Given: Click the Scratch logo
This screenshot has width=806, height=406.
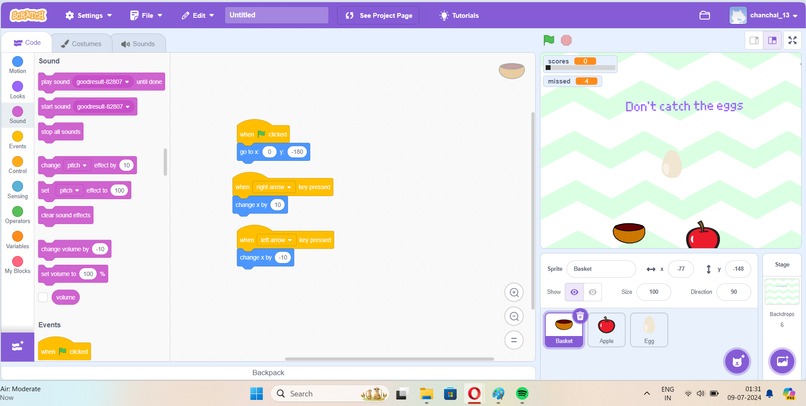Looking at the screenshot, I should click(x=28, y=15).
